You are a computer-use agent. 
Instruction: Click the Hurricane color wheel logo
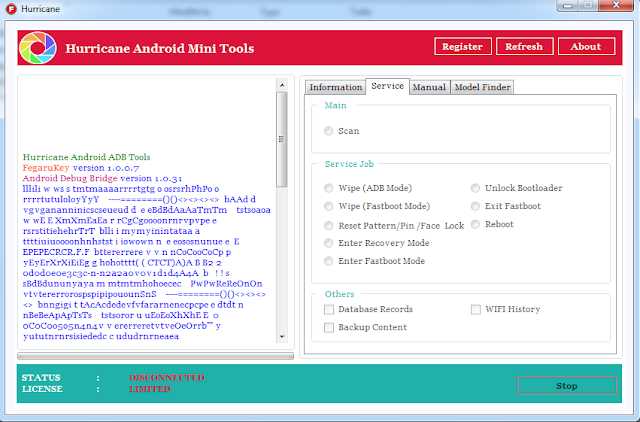[38, 48]
